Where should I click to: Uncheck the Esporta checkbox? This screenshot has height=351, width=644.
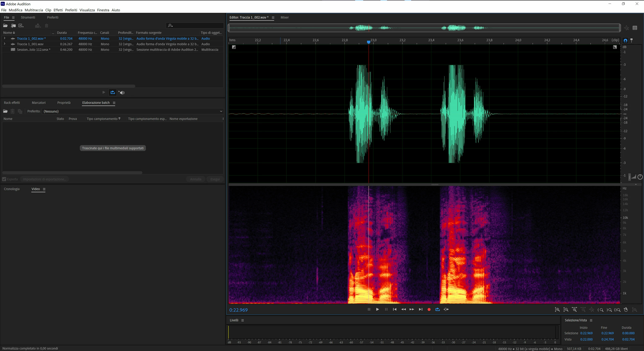[4, 179]
